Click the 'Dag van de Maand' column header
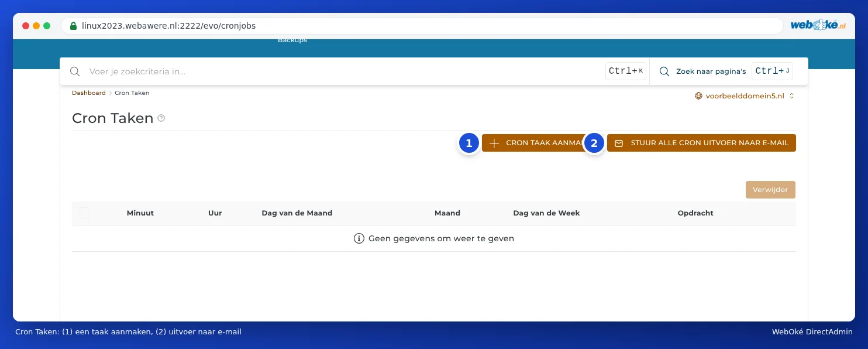 pyautogui.click(x=297, y=213)
